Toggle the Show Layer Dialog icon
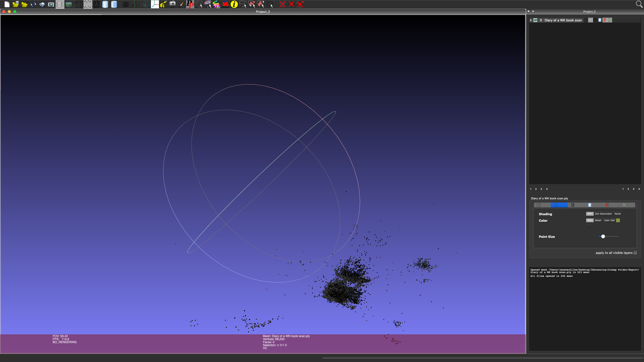 [60, 4]
